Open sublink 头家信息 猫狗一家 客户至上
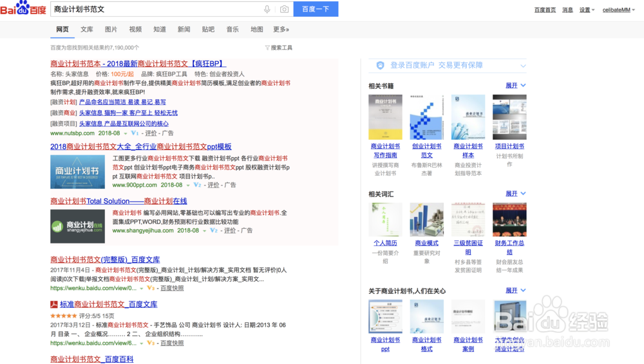Screen dimensions: 644x364 (128, 113)
